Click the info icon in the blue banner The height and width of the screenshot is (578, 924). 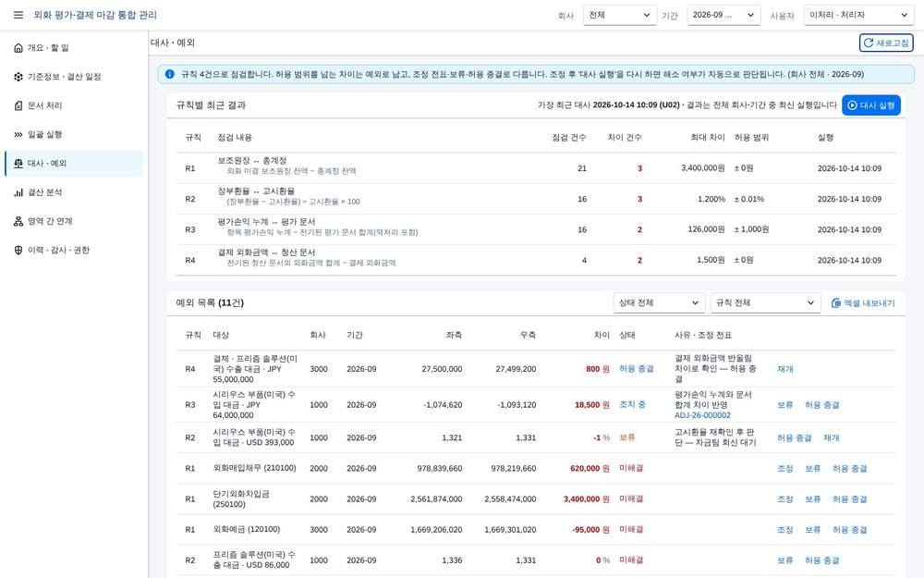(170, 74)
